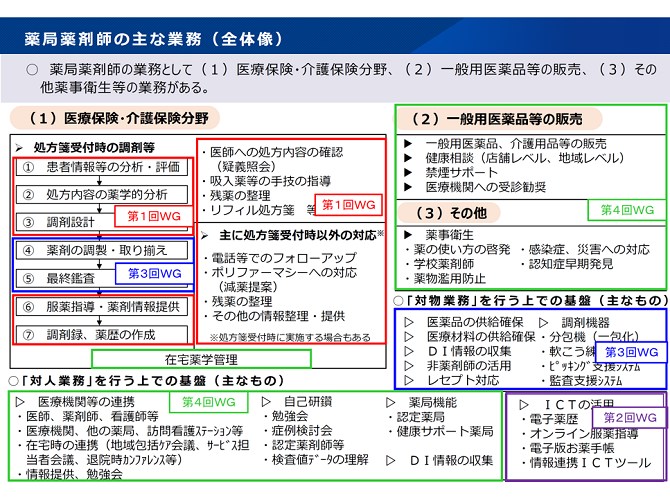Expand the ▷ 非薬剤師の活用 item
The height and width of the screenshot is (500, 670).
coord(407,366)
